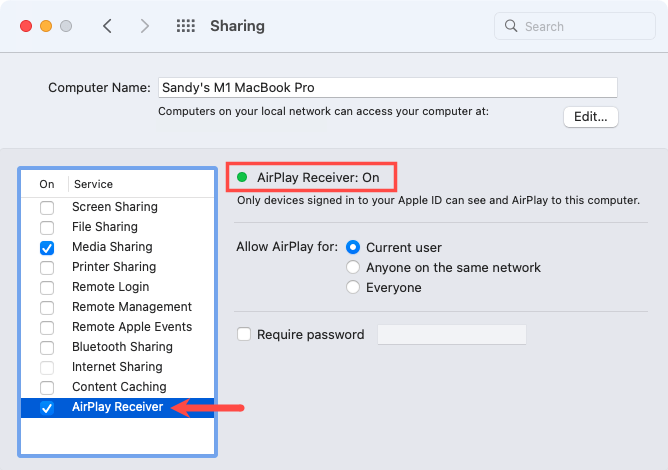Select the Content Caching service row
The image size is (668, 470).
(x=118, y=387)
